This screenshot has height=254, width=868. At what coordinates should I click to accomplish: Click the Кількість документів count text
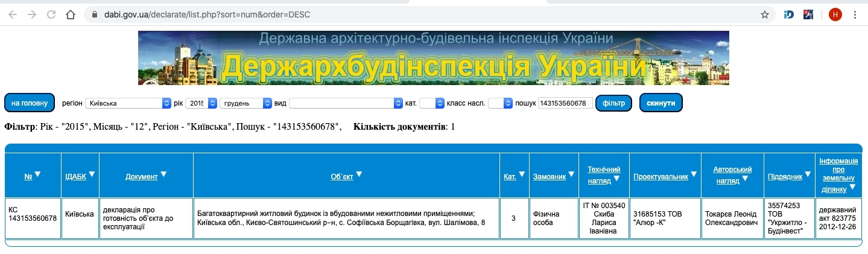(404, 127)
